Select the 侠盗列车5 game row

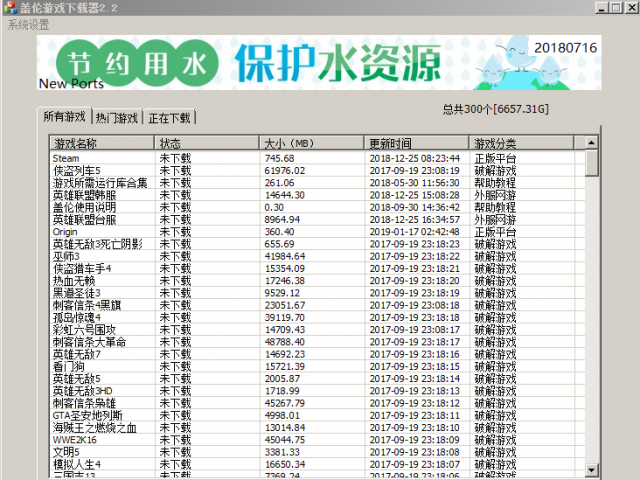(x=316, y=171)
